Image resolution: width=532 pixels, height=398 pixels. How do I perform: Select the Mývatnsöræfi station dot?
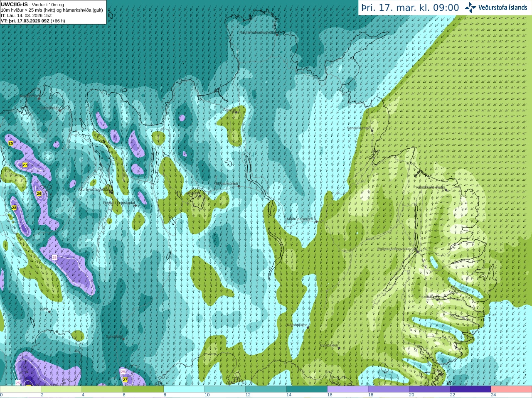239,186
